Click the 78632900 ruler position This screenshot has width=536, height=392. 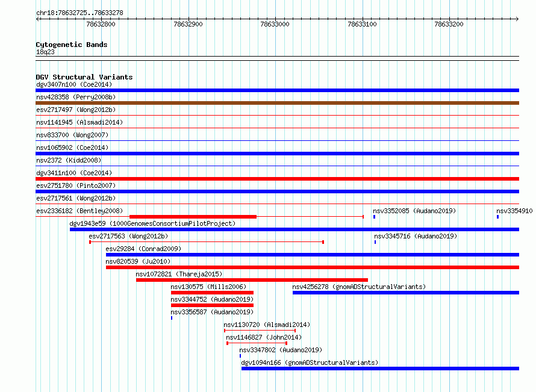coord(188,24)
